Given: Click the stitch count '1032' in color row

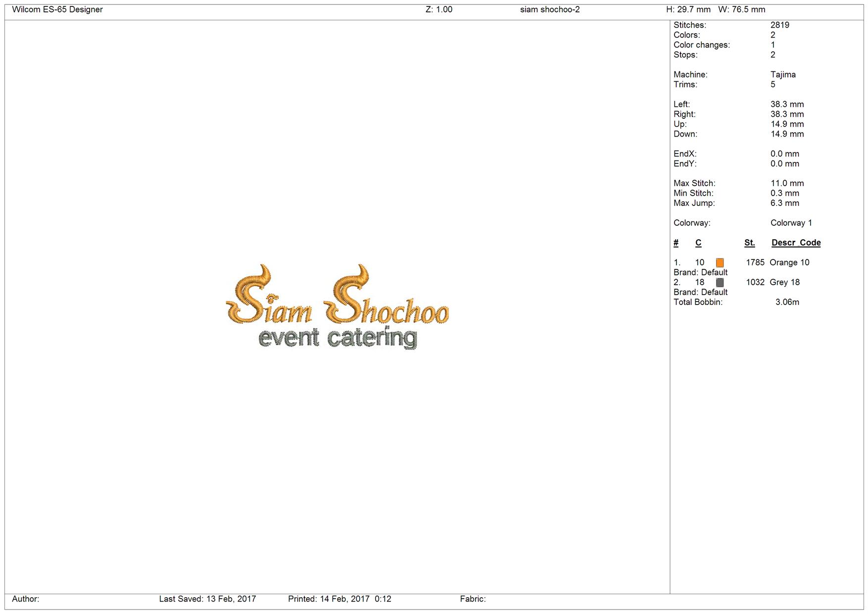Looking at the screenshot, I should click(755, 282).
